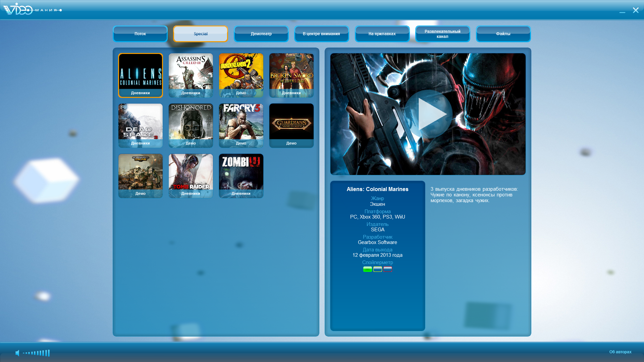644x362 pixels.
Task: Choose the Broken Sword diaries thumbnail
Action: [x=291, y=75]
